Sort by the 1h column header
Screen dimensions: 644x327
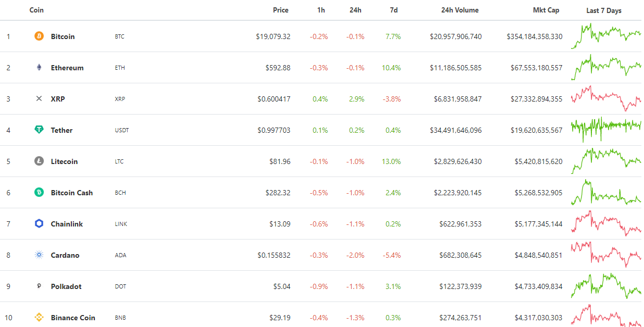321,10
